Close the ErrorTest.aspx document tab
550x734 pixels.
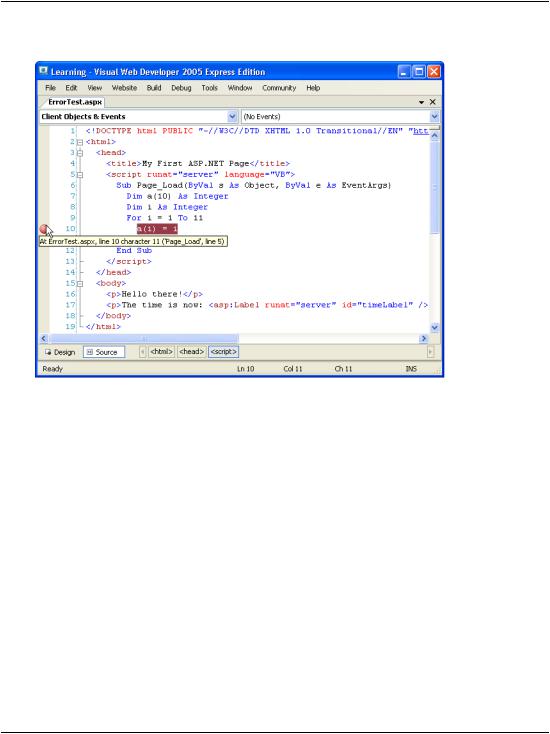(x=433, y=102)
